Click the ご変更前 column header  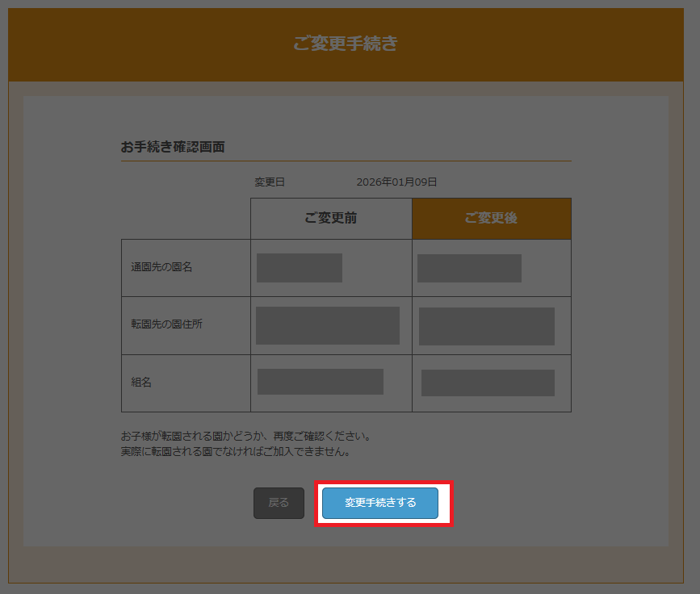(x=331, y=219)
